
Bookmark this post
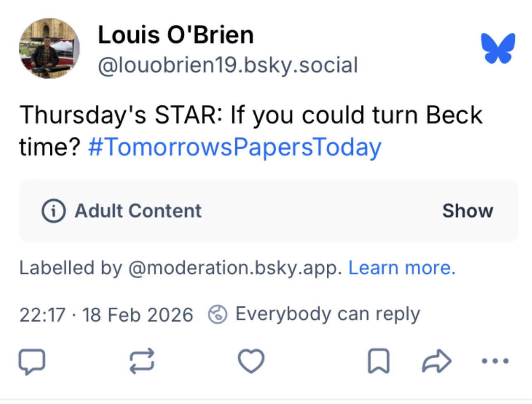[x=378, y=361]
